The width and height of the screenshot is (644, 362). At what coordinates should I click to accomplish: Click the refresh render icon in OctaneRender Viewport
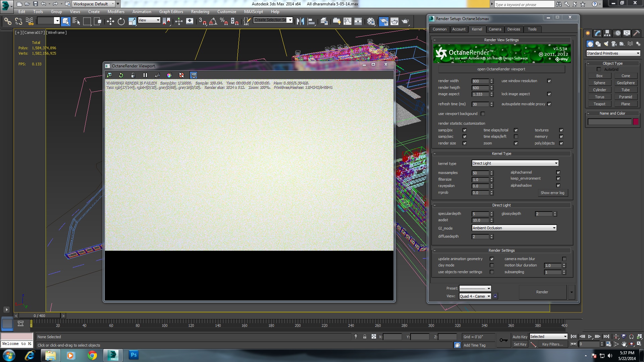click(x=121, y=75)
